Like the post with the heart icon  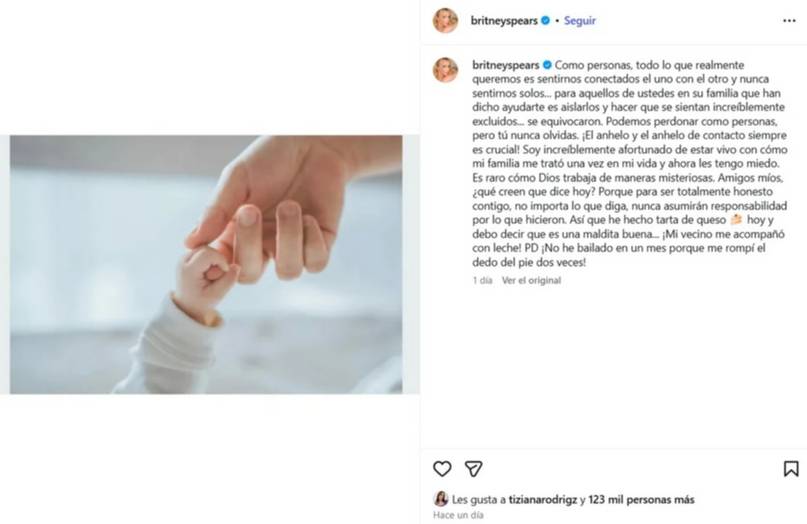(442, 468)
